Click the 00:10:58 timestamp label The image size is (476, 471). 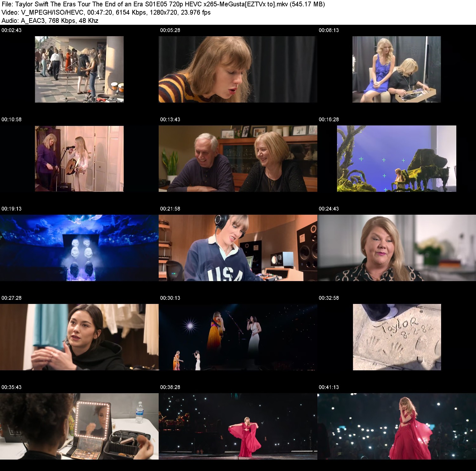pos(11,119)
